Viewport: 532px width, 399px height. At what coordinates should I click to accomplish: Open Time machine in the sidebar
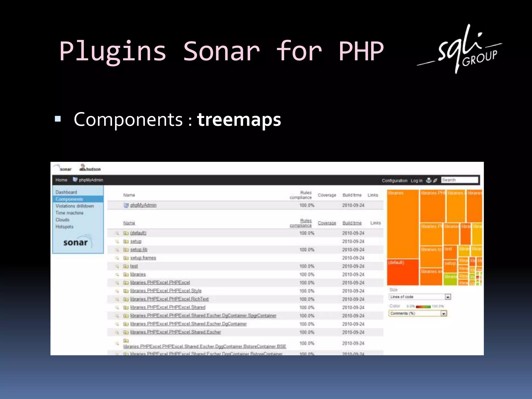69,213
